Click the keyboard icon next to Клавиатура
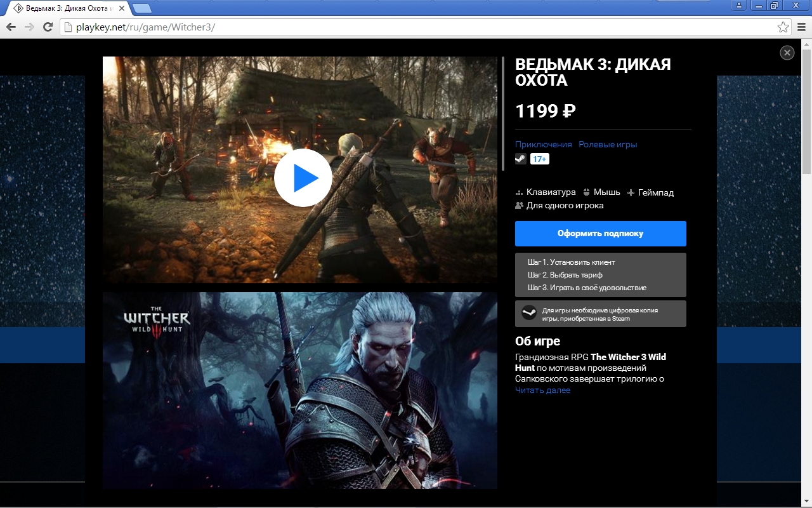This screenshot has width=812, height=508. click(519, 192)
